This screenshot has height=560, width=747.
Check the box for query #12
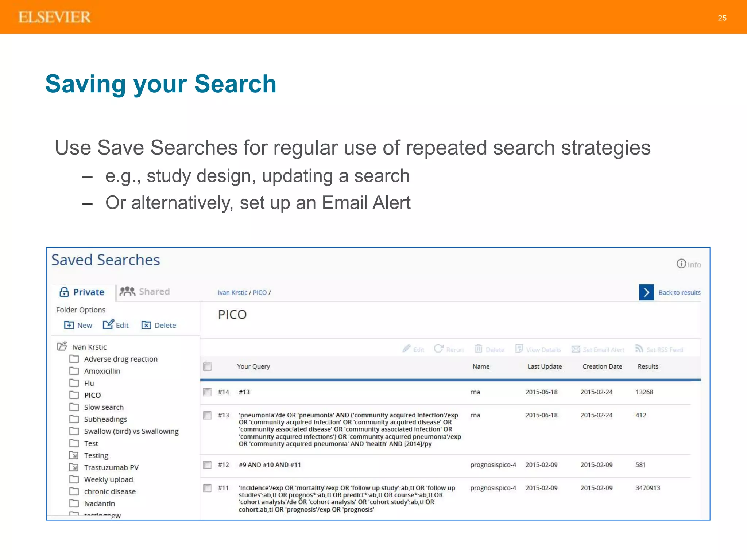208,465
